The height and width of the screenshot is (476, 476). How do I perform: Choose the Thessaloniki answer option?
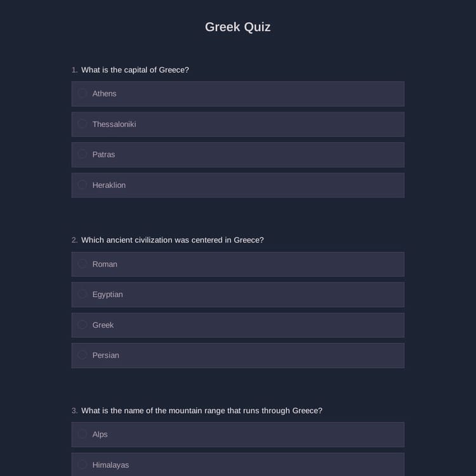83,124
